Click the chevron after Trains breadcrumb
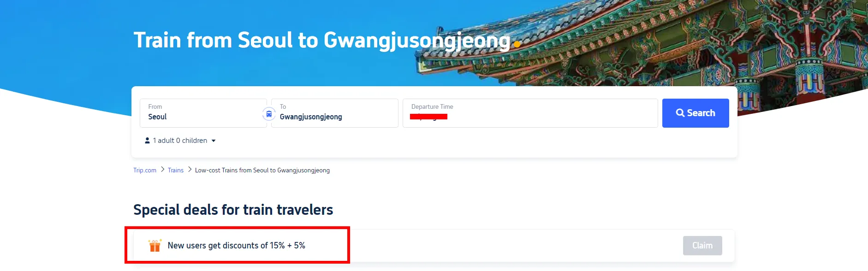 point(190,170)
